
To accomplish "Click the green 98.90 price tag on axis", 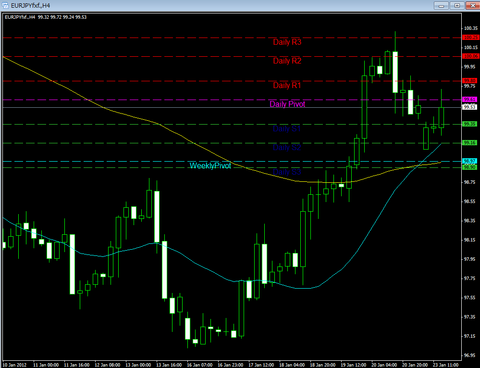I will click(x=470, y=167).
